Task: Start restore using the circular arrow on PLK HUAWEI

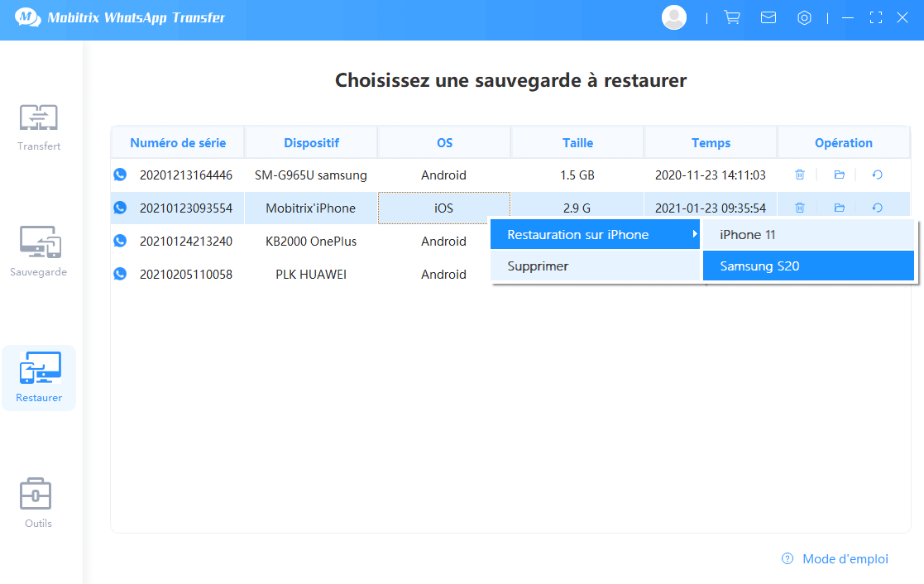Action: pos(877,274)
